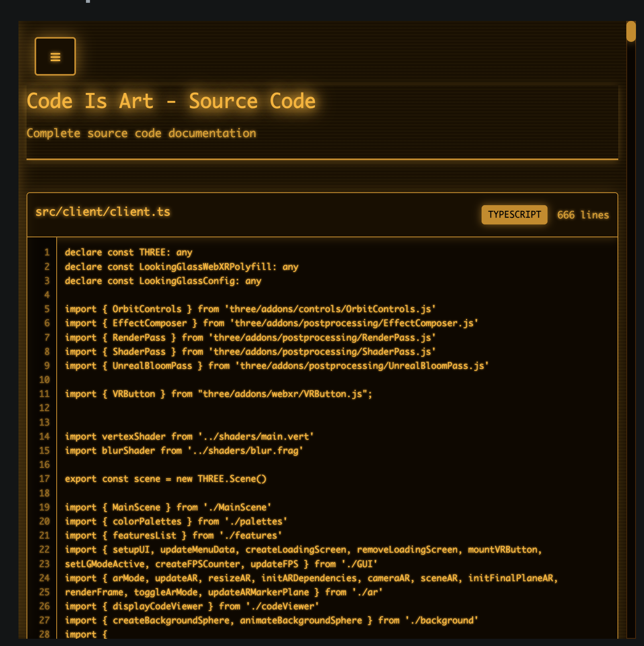Click the vertical scrollbar thumb
644x646 pixels.
coord(631,31)
